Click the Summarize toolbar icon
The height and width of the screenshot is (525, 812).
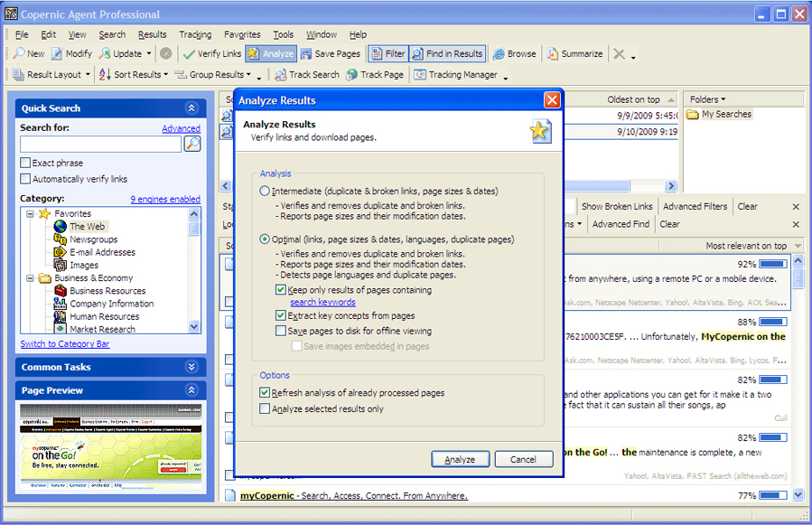point(552,54)
